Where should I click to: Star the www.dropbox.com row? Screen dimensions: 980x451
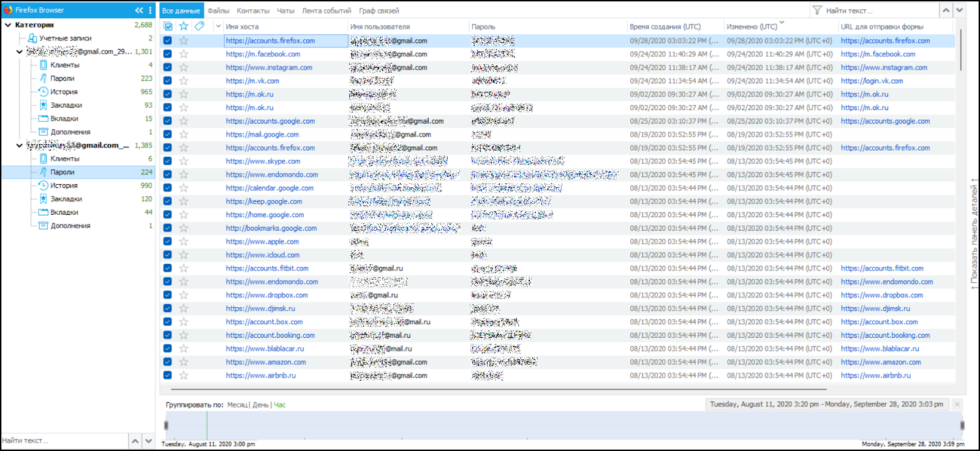pos(184,295)
